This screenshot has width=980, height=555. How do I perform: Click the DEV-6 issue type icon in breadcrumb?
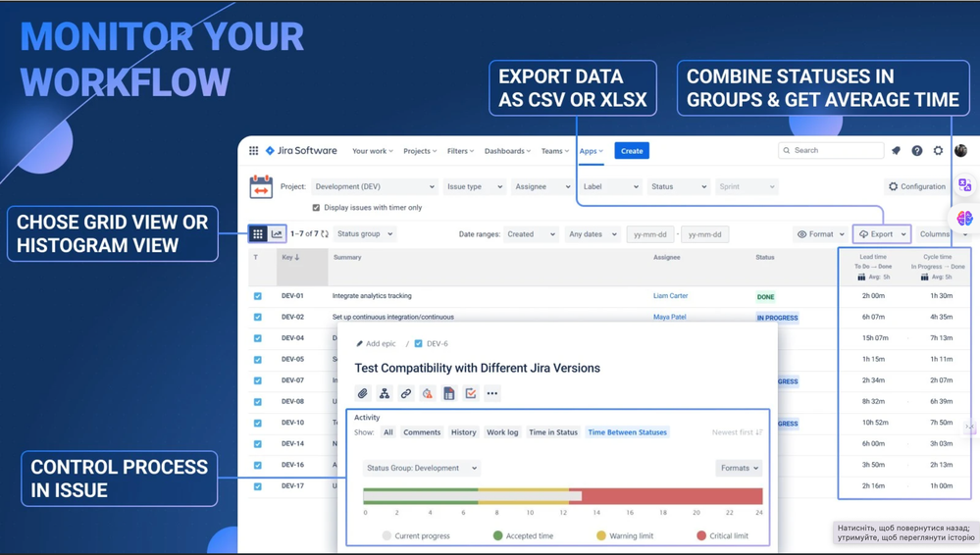pos(419,344)
